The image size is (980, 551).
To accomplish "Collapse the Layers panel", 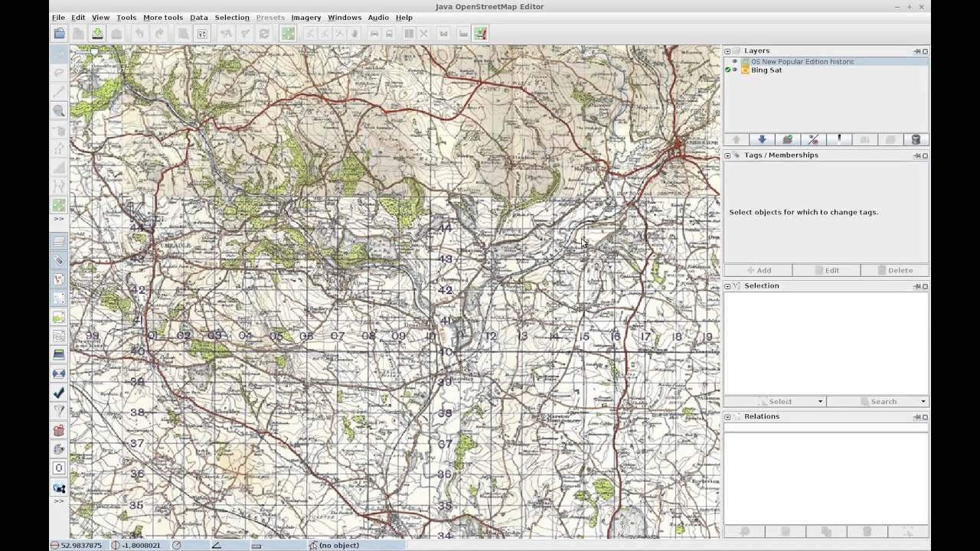I will (x=727, y=51).
